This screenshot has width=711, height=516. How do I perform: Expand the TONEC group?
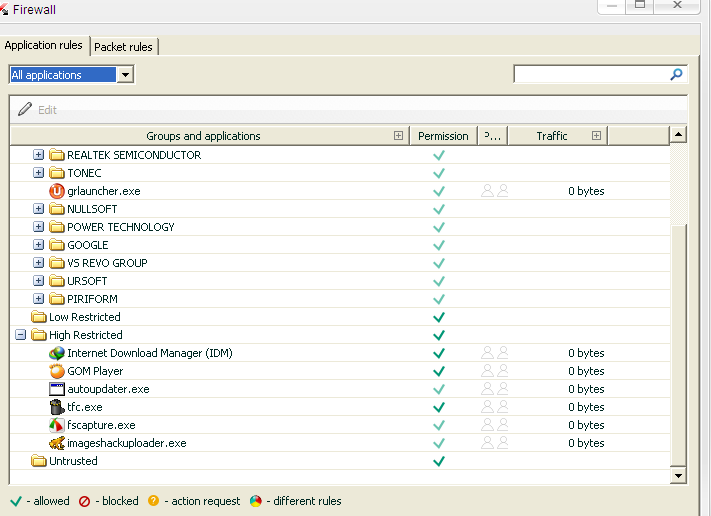(x=39, y=173)
